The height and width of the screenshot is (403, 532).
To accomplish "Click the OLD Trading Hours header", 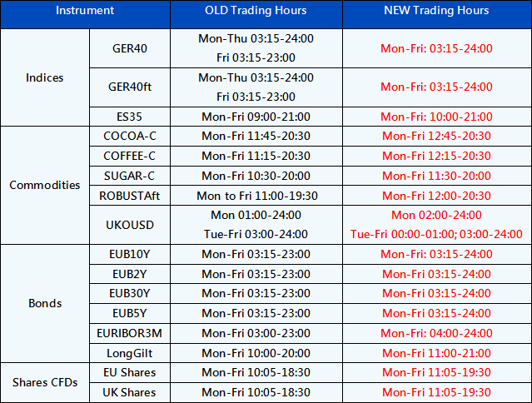I will [x=256, y=11].
